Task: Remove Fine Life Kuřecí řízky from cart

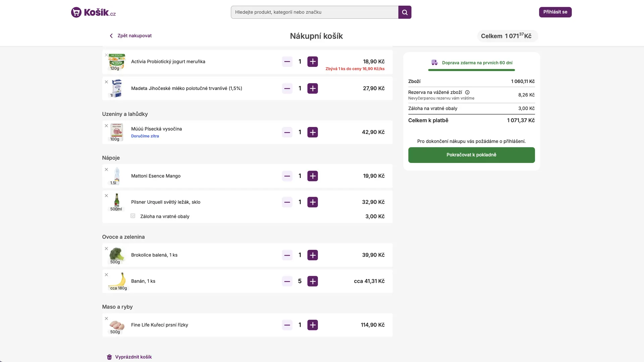Action: point(106,318)
